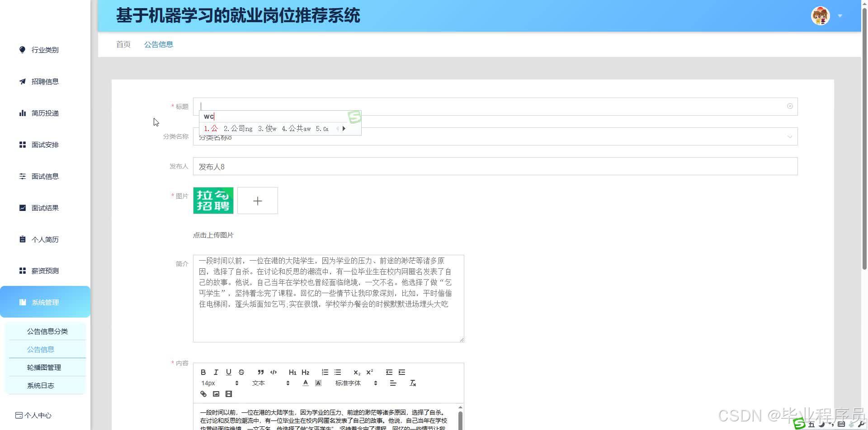Viewport: 868px width, 430px height.
Task: Insert a video via the film icon
Action: click(x=228, y=393)
